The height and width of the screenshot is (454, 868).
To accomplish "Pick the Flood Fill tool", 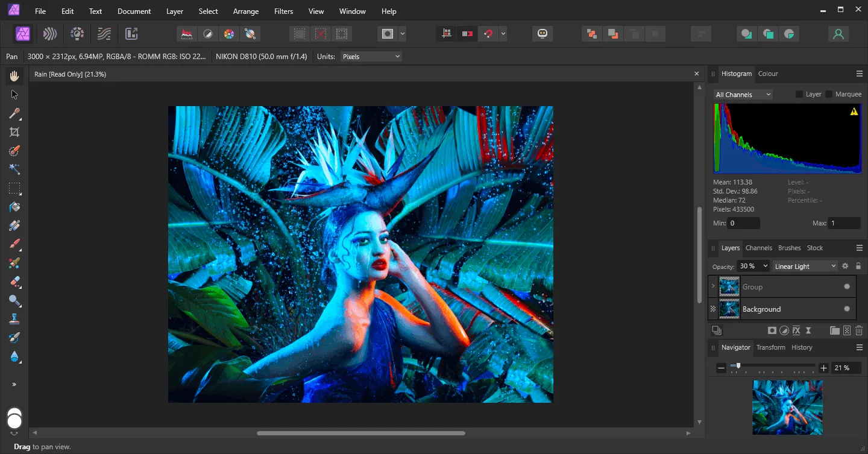I will [x=14, y=207].
